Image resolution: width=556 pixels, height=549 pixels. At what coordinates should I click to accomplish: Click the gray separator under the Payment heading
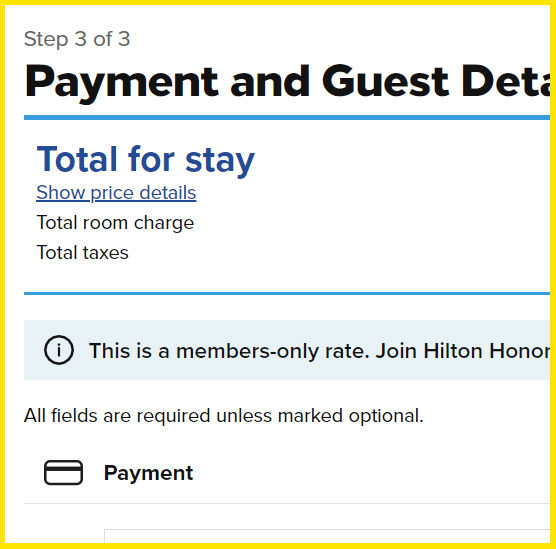(287, 503)
